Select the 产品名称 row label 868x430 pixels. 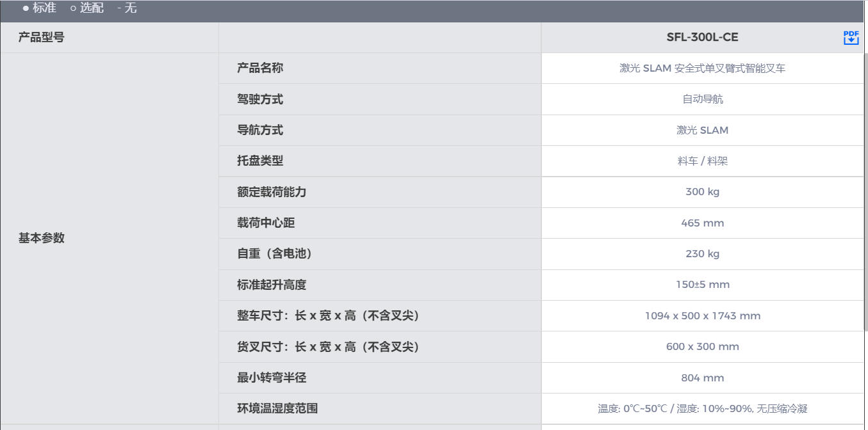click(x=260, y=68)
